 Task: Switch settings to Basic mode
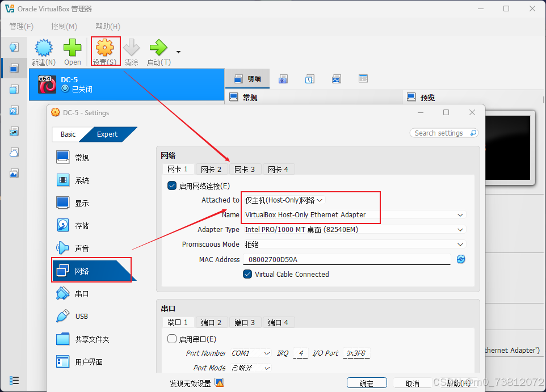(x=68, y=134)
